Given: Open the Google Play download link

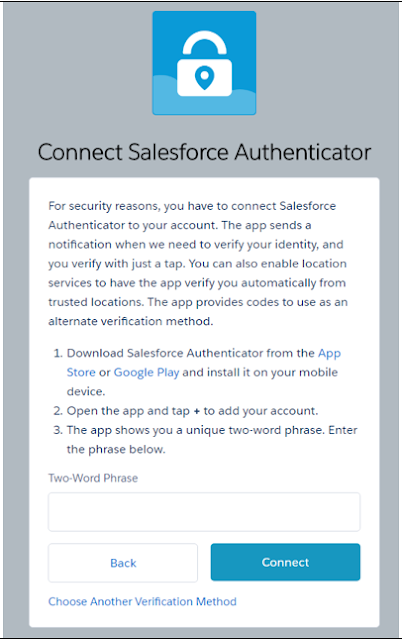Looking at the screenshot, I should [x=146, y=372].
